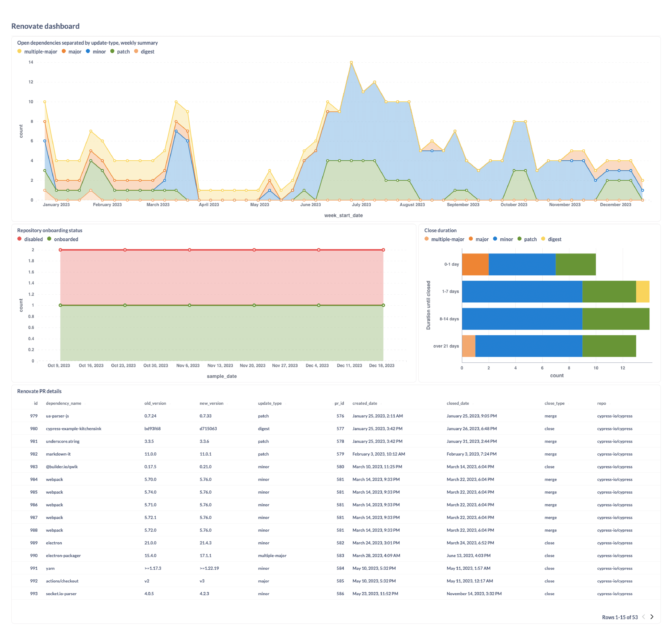Click the electron-packager row in the table
Image resolution: width=672 pixels, height=640 pixels.
tap(63, 555)
